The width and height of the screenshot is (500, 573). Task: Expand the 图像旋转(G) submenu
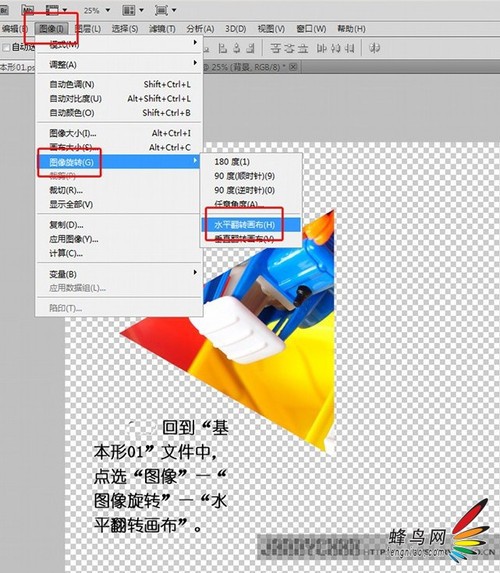pos(119,162)
